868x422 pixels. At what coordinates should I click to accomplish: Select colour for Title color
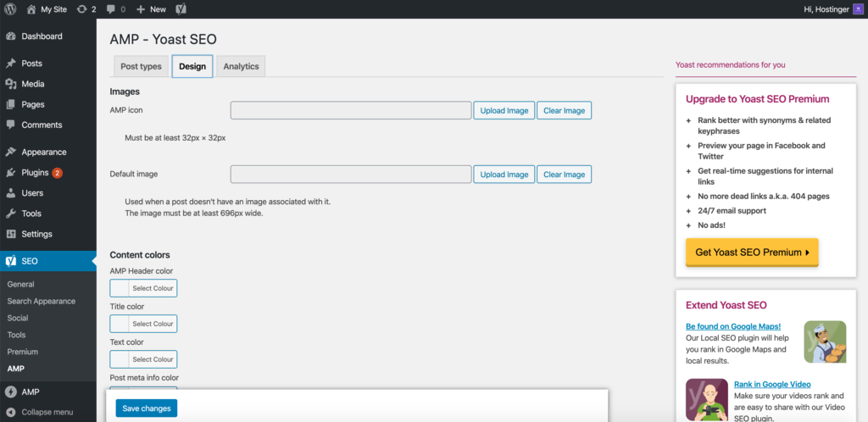click(x=143, y=324)
